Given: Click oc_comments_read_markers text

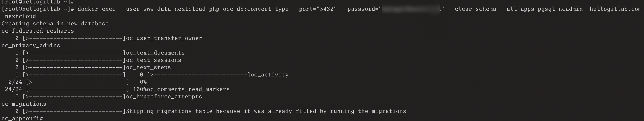Looking at the screenshot, I should point(188,89).
